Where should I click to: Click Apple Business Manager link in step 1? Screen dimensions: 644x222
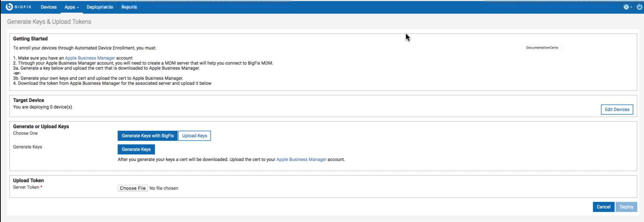click(x=90, y=58)
